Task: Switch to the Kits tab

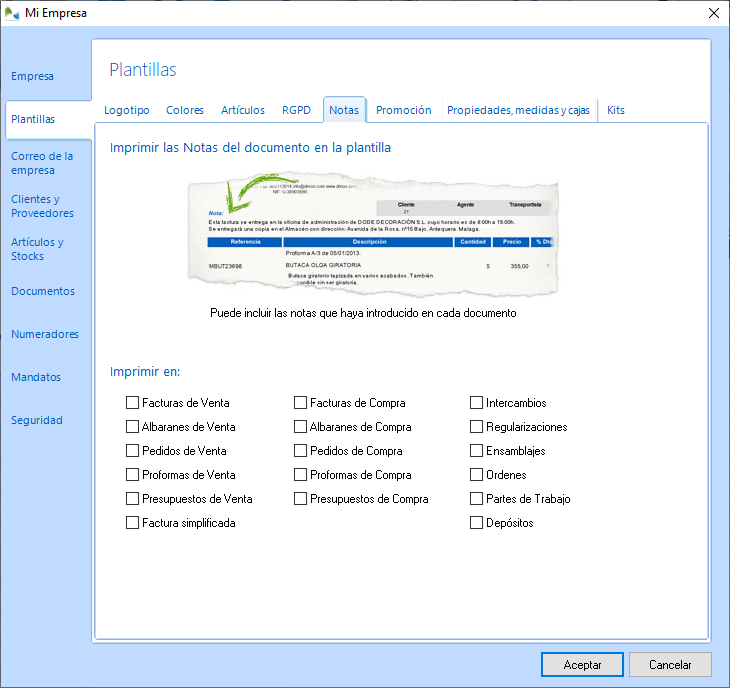Action: 616,110
